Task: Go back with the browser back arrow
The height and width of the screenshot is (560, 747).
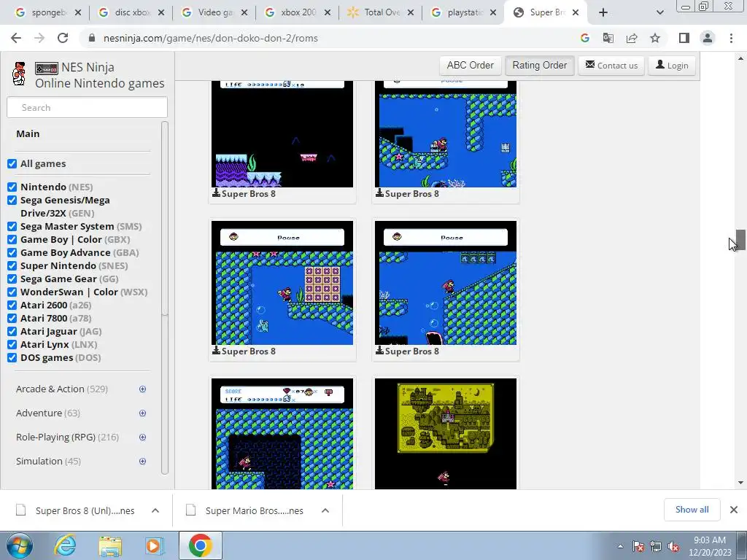Action: [16, 38]
